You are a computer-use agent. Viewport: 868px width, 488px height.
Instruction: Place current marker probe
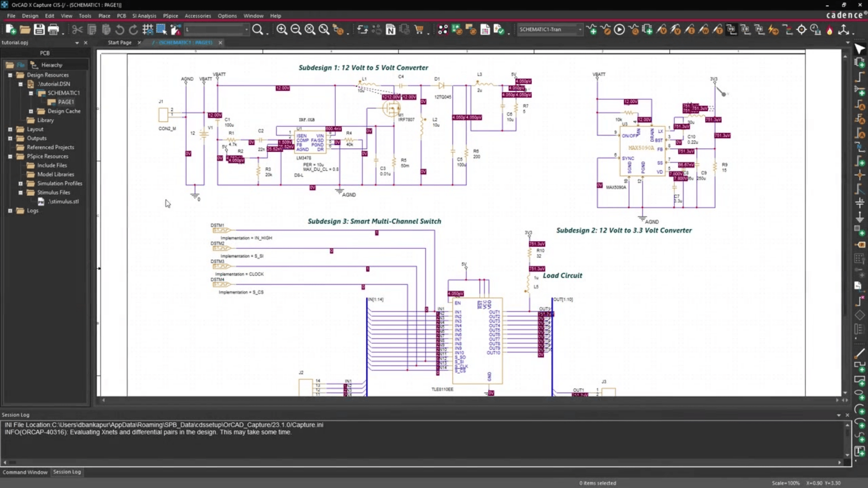689,30
